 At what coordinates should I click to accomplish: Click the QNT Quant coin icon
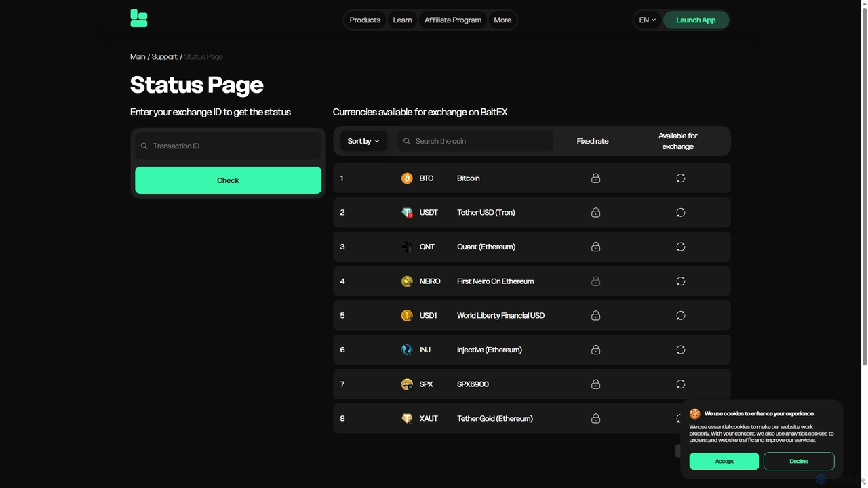click(x=407, y=247)
